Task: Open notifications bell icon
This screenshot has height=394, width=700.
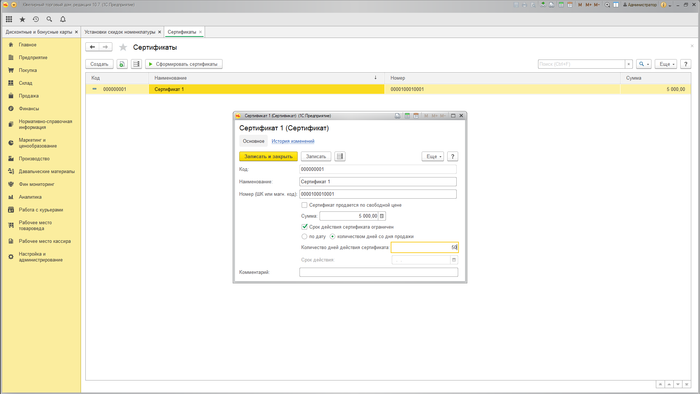Action: (x=63, y=19)
